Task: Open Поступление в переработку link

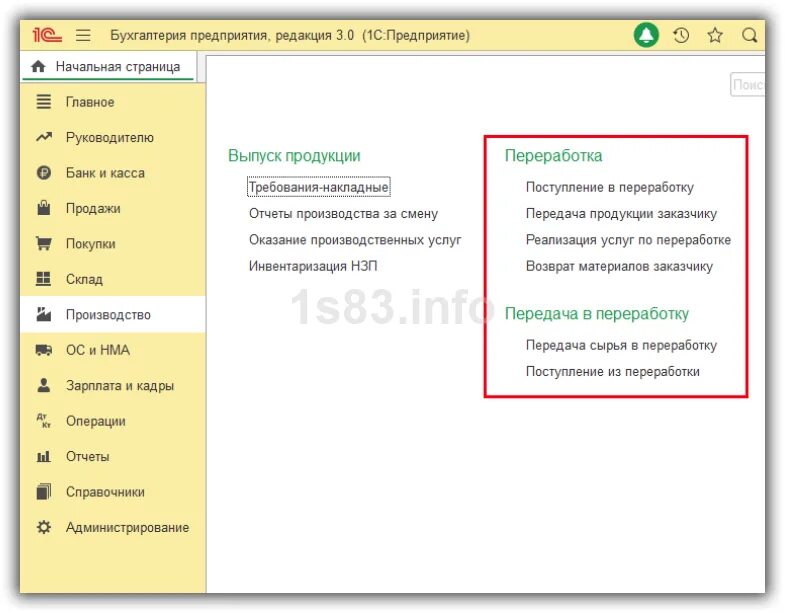Action: pyautogui.click(x=609, y=187)
